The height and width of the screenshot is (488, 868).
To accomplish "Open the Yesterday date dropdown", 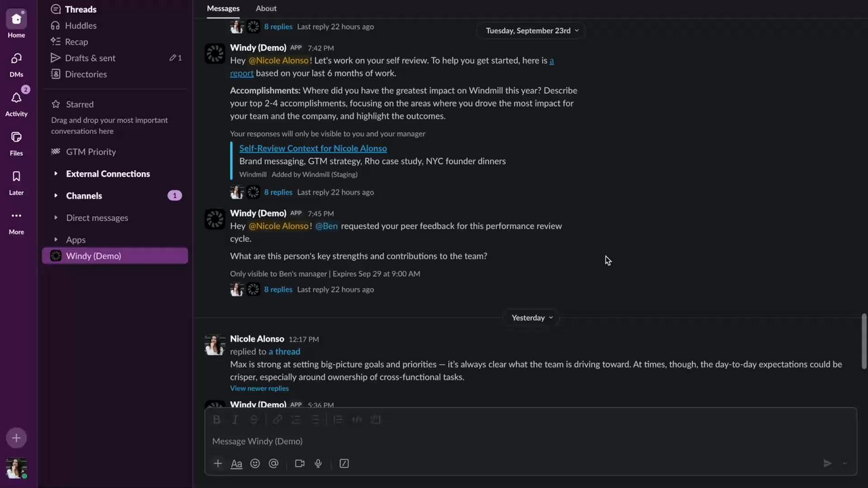I will tap(532, 318).
